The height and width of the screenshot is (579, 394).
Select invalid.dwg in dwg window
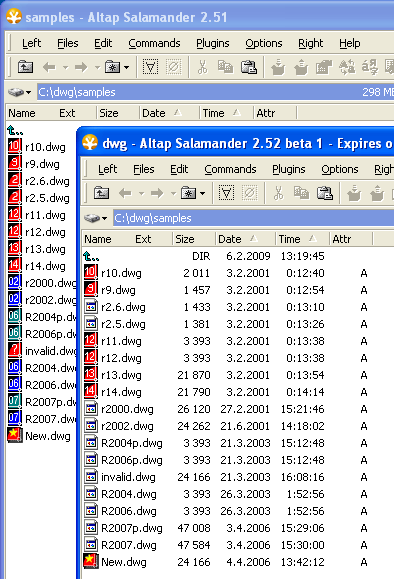(x=128, y=477)
